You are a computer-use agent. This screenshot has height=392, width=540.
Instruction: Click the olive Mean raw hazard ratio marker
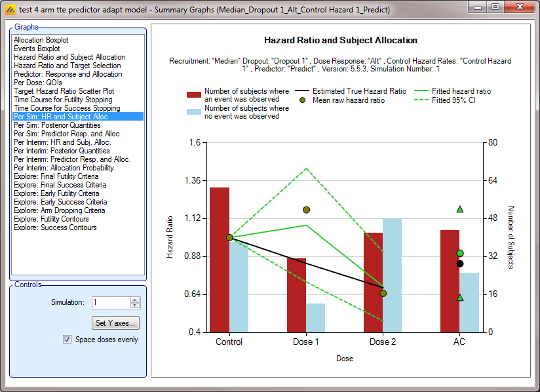pos(302,100)
